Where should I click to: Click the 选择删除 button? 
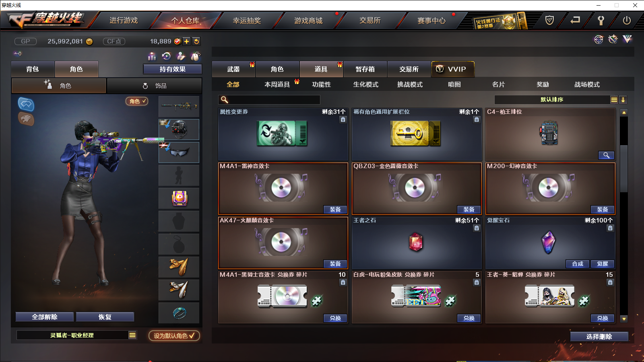(x=599, y=337)
